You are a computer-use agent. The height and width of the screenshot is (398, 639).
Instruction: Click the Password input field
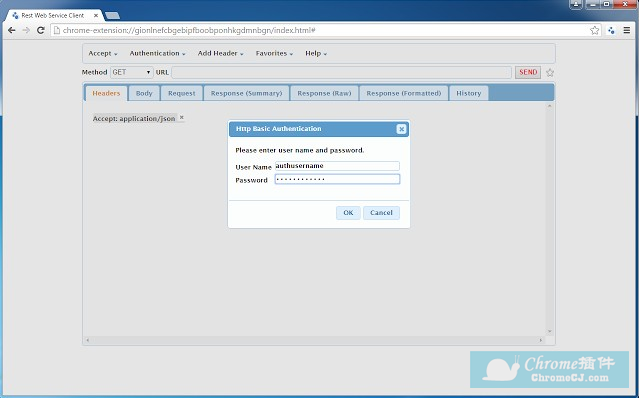[x=337, y=179]
